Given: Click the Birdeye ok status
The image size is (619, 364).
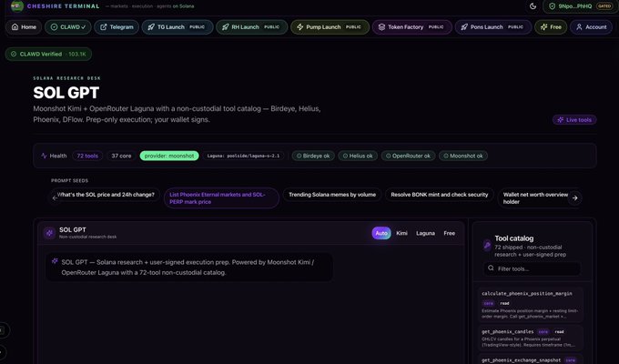Looking at the screenshot, I should coord(313,156).
